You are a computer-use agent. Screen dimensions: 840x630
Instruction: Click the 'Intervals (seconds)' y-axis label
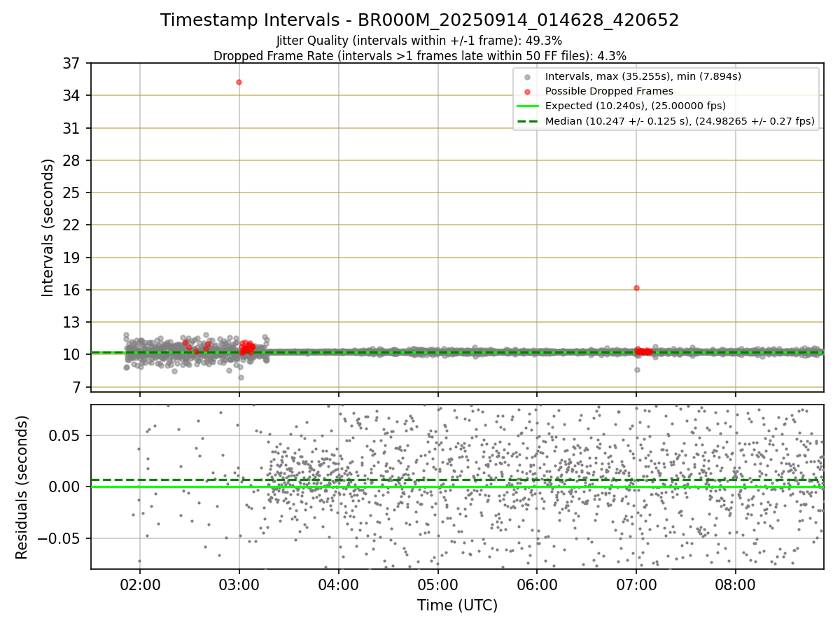pos(48,227)
